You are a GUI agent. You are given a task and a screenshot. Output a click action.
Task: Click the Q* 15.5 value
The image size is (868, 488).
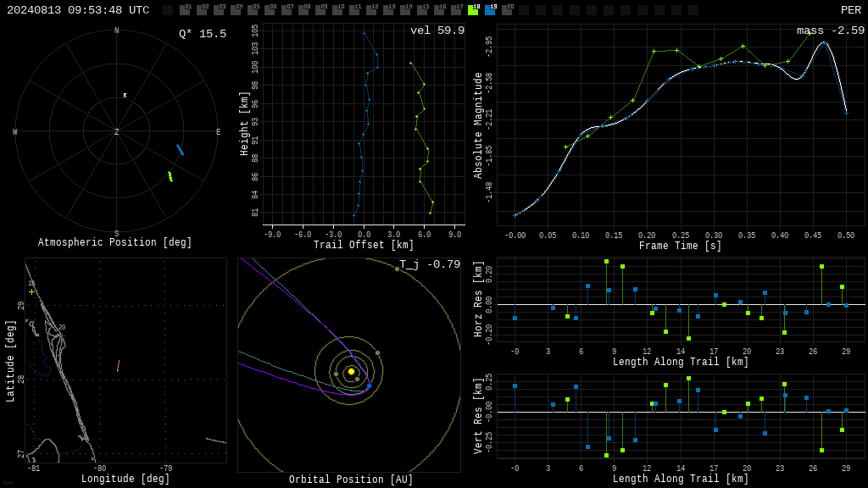[x=203, y=34]
